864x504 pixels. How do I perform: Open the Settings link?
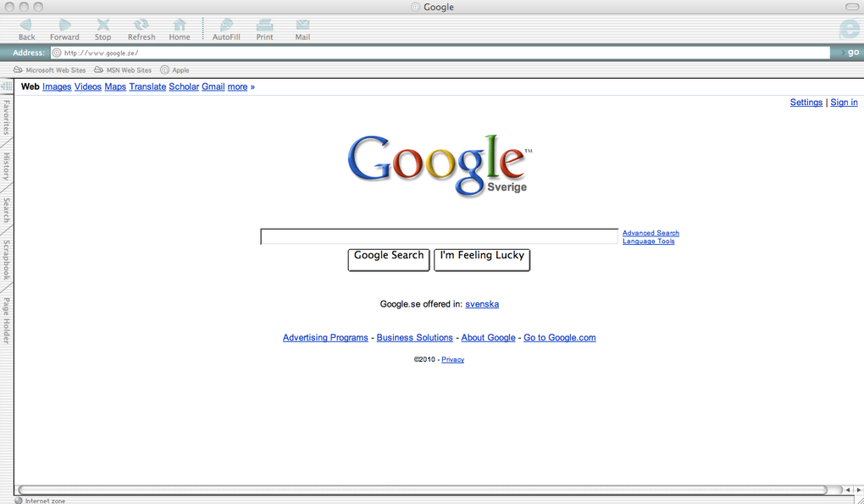[806, 102]
